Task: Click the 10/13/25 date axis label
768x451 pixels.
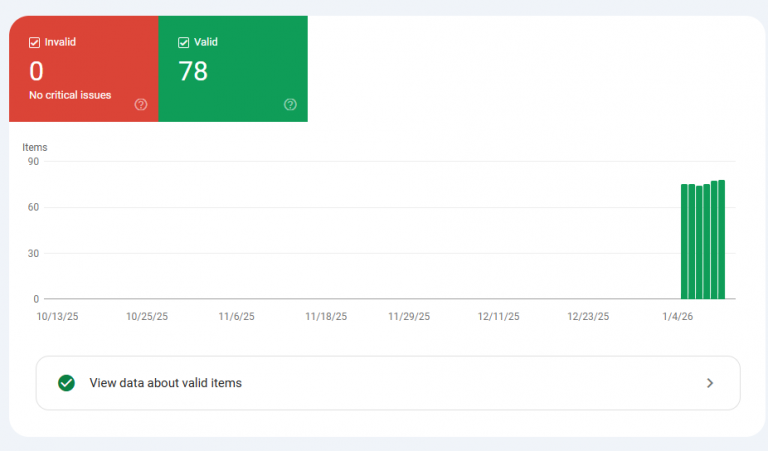Action: click(x=57, y=316)
